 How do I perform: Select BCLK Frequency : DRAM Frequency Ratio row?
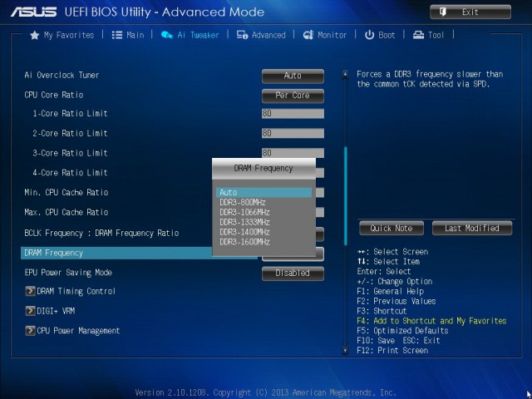(101, 233)
